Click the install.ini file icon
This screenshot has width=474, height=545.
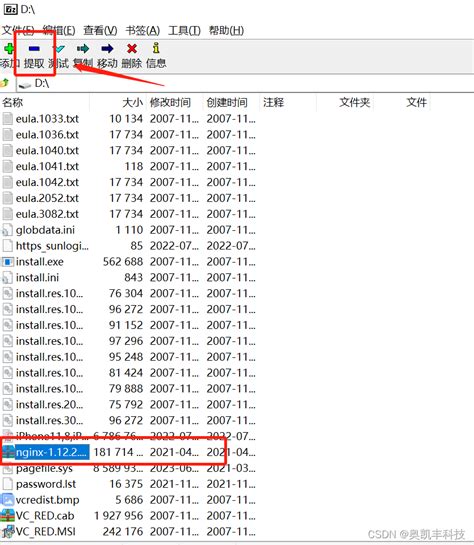point(7,278)
